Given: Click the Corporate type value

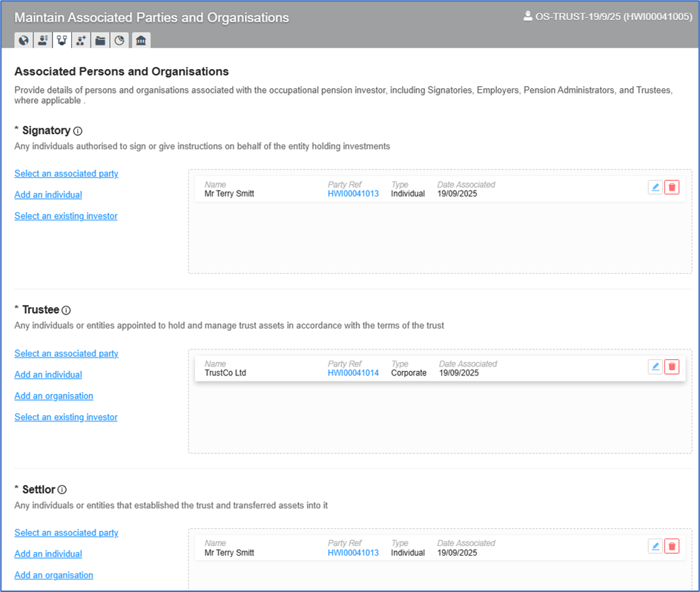Looking at the screenshot, I should click(409, 372).
